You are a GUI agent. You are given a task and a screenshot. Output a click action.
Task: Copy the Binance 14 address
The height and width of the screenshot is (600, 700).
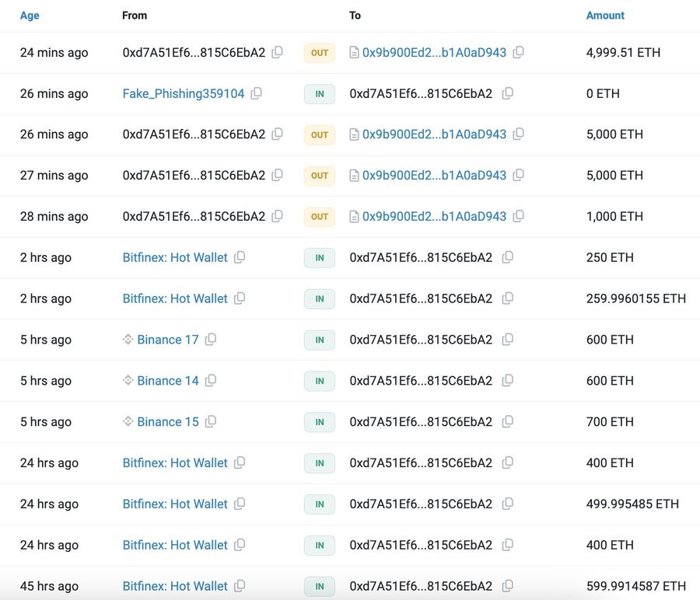(x=211, y=381)
